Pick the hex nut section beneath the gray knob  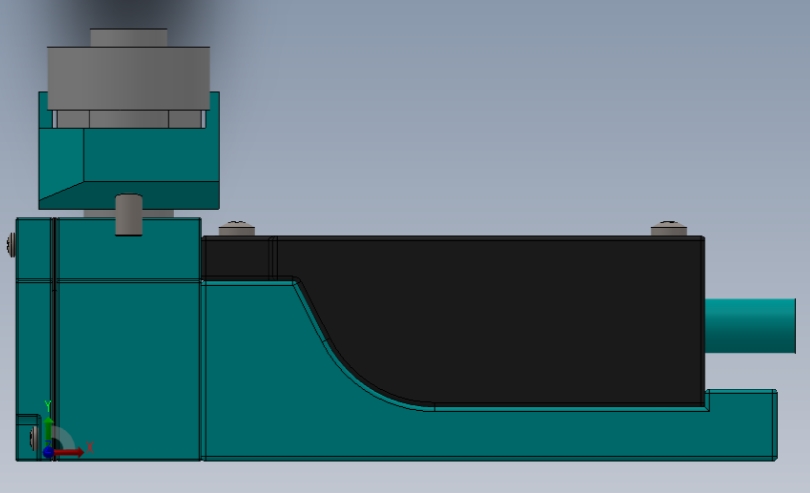point(129,119)
